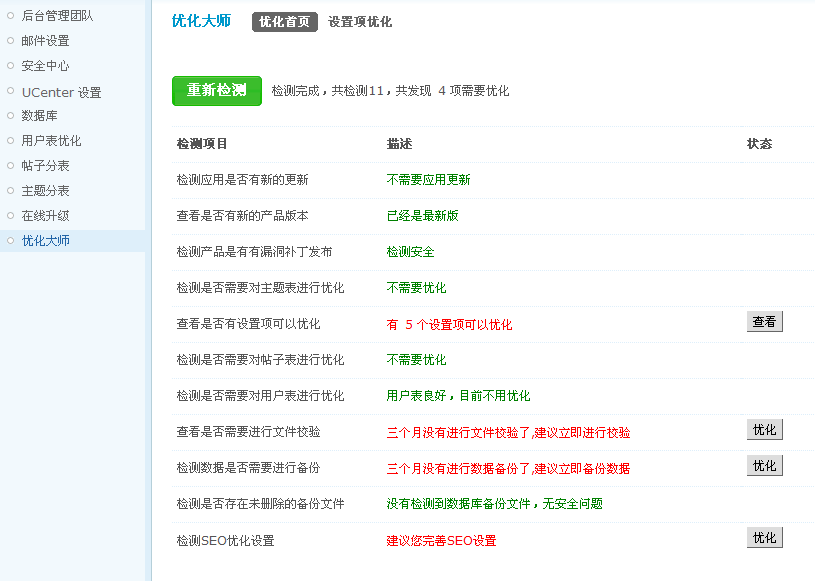This screenshot has width=815, height=581.
Task: Click 检测是否需要对主题表进行优化 row label
Action: (x=260, y=288)
